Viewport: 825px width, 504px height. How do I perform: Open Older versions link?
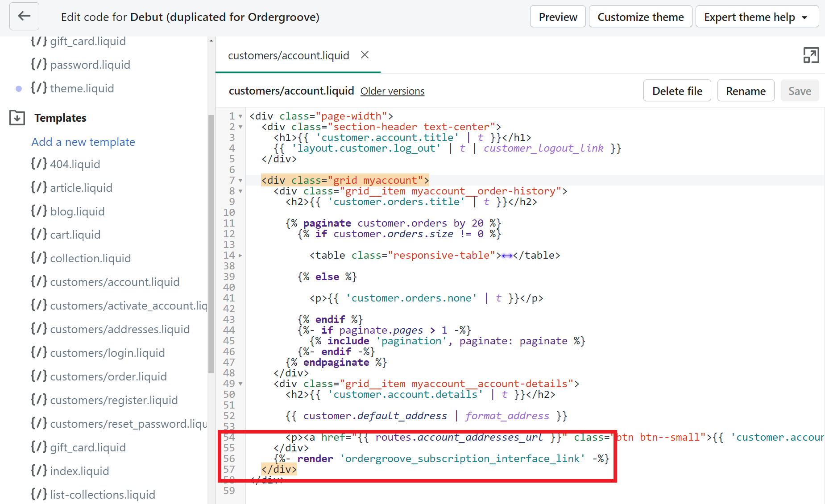pyautogui.click(x=392, y=91)
